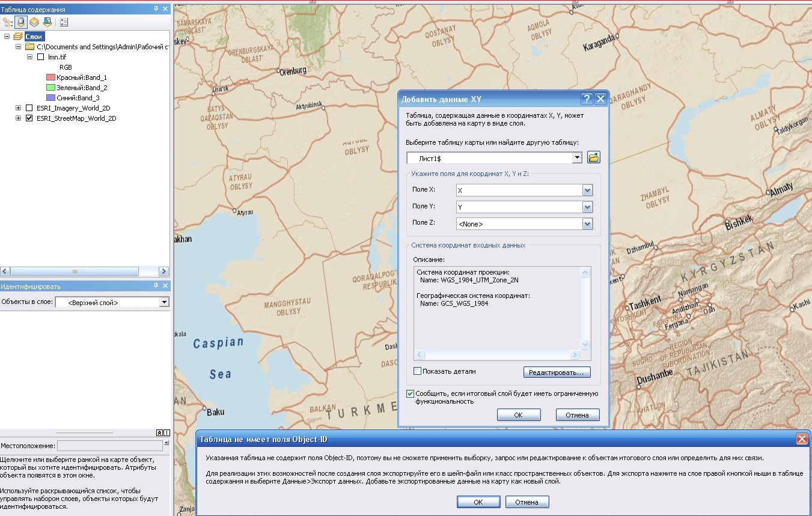812x516 pixels.
Task: Turn on the lmn.tif layer checkbox
Action: pyautogui.click(x=40, y=57)
